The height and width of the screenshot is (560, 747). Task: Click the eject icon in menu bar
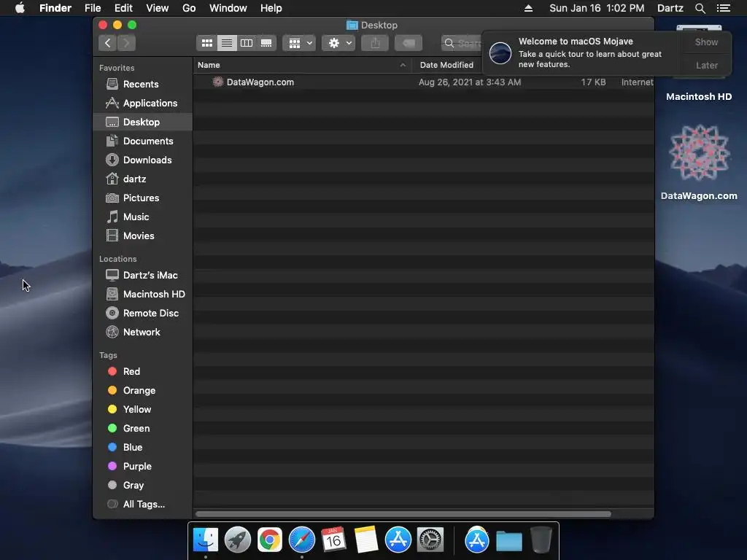coord(528,8)
